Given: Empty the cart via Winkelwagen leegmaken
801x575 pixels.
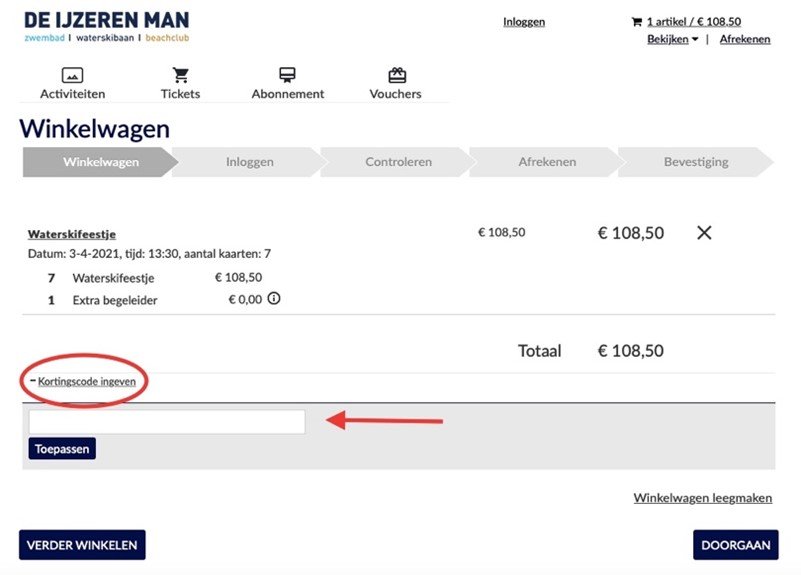Looking at the screenshot, I should coord(703,498).
